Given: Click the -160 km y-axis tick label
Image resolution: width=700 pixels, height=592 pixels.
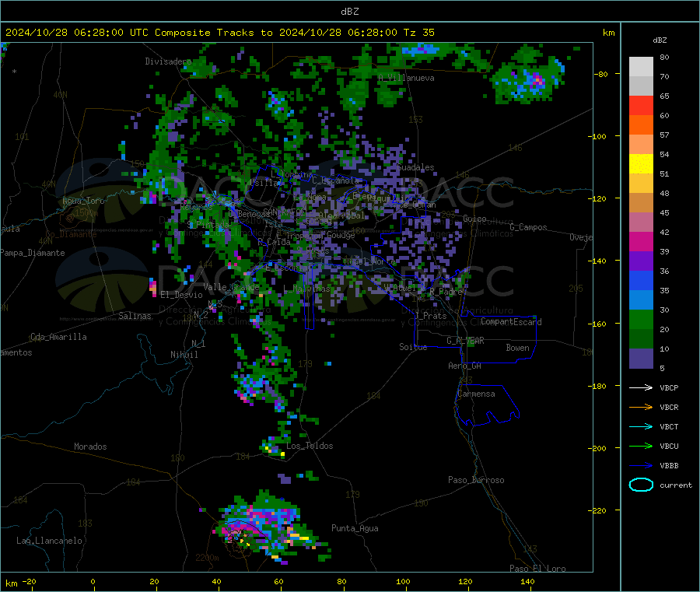Looking at the screenshot, I should coord(599,324).
